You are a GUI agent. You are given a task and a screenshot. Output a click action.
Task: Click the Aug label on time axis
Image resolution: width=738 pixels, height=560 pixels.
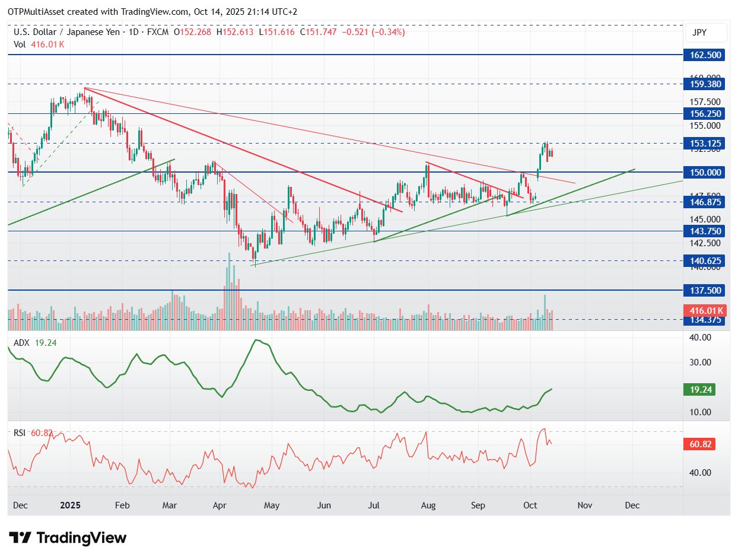click(428, 505)
